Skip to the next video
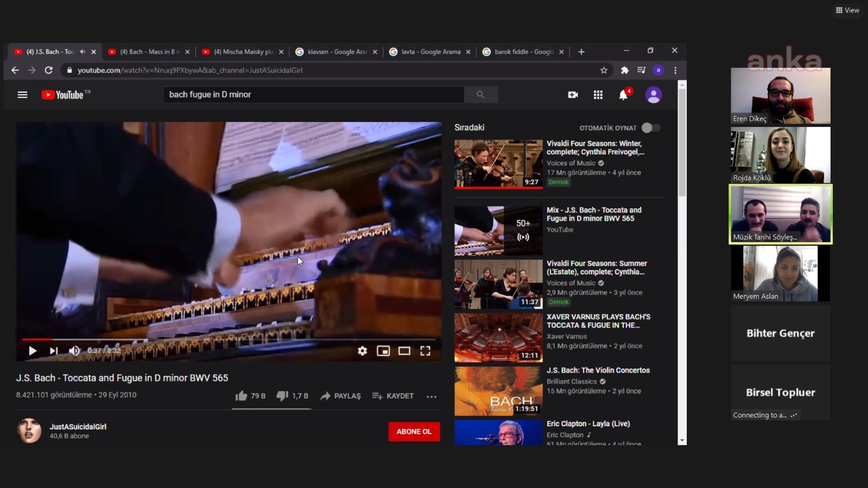 tap(53, 351)
